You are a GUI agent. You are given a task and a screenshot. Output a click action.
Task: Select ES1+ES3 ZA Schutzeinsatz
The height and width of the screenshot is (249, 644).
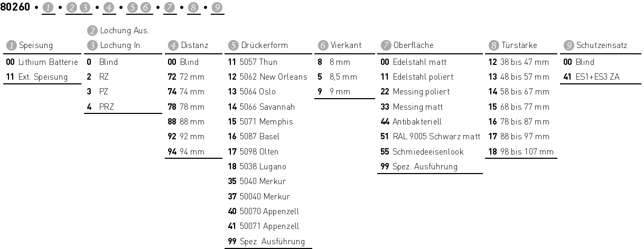(x=600, y=77)
